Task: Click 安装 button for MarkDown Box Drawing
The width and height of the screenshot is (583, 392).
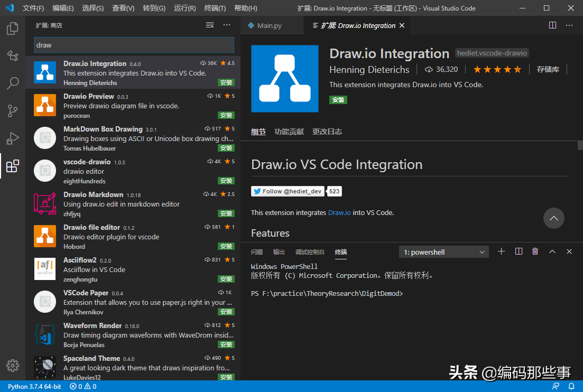Action: tap(226, 148)
